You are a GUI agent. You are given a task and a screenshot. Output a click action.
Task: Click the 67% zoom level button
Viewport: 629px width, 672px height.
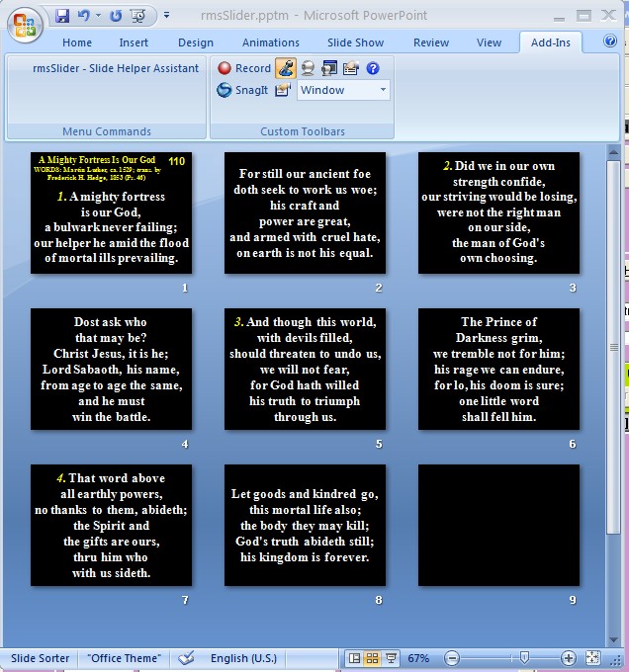pyautogui.click(x=418, y=658)
